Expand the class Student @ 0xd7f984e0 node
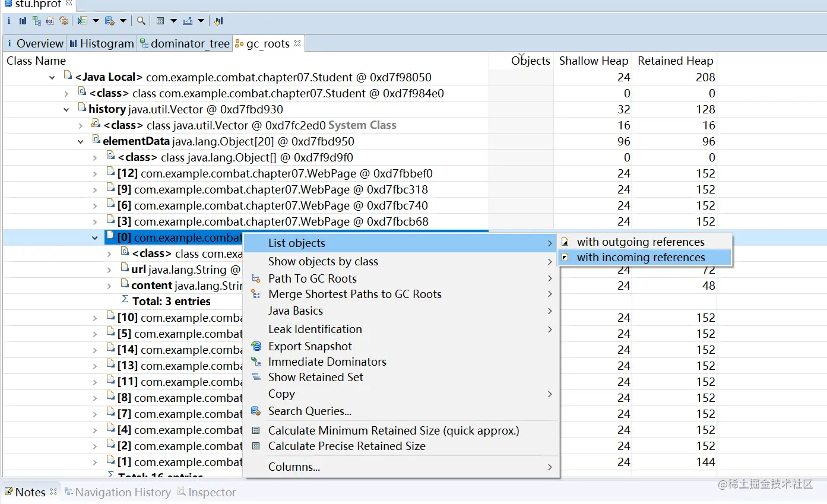The height and width of the screenshot is (504, 827). click(x=66, y=93)
